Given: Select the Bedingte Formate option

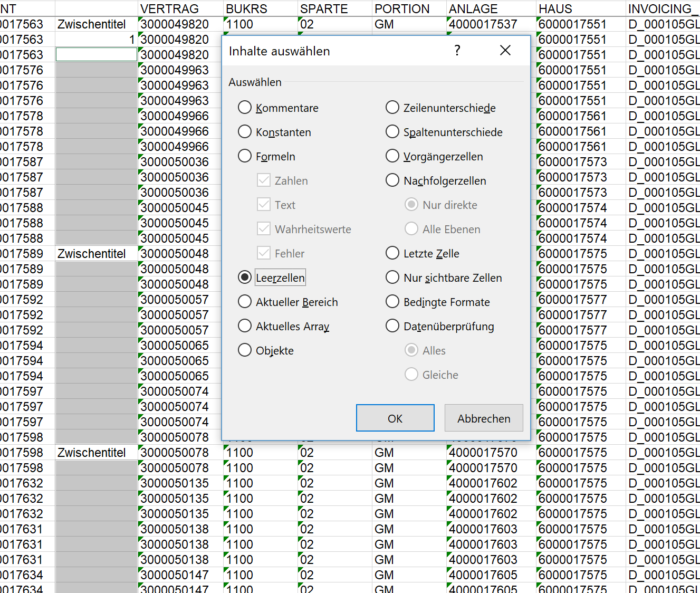Looking at the screenshot, I should click(x=392, y=302).
